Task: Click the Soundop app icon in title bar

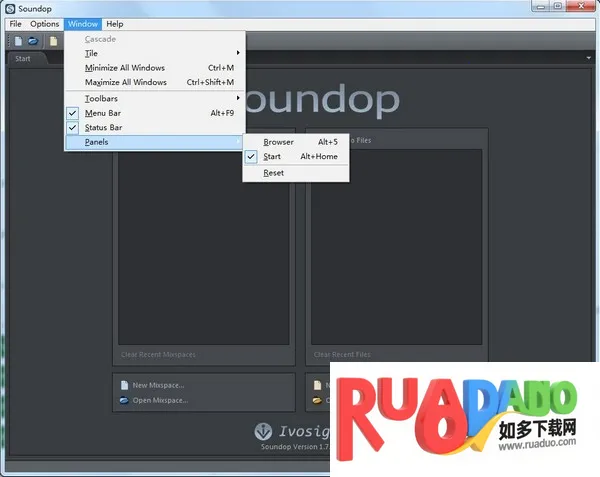Action: [x=9, y=9]
